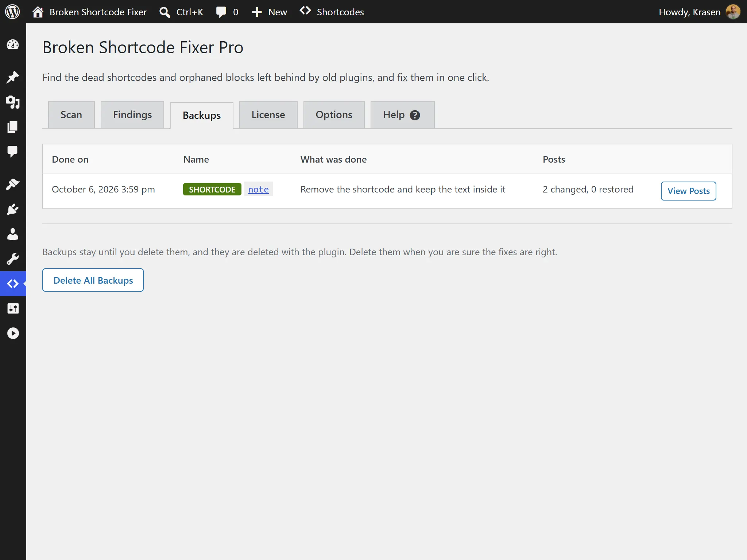
Task: Open Shortcodes admin bar item
Action: (332, 12)
